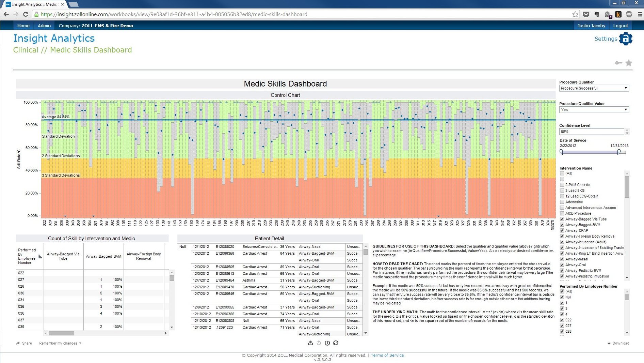Click the Share button
This screenshot has width=644, height=363.
click(x=24, y=343)
